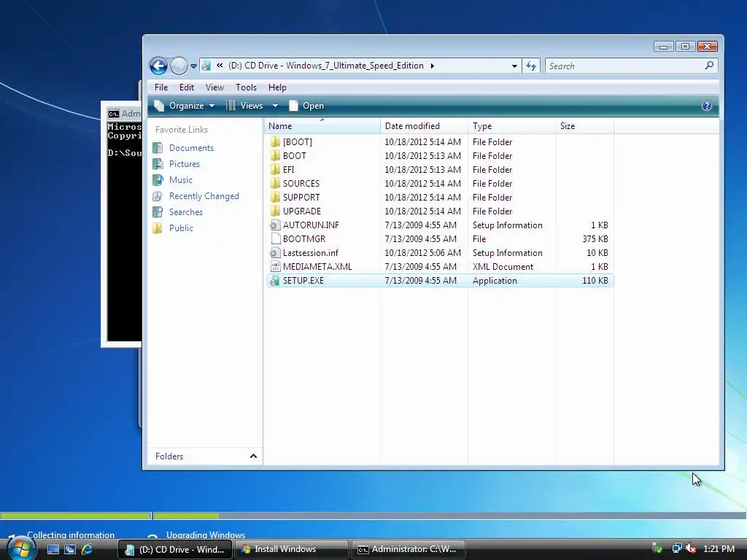Expand the Organize dropdown

pyautogui.click(x=184, y=106)
